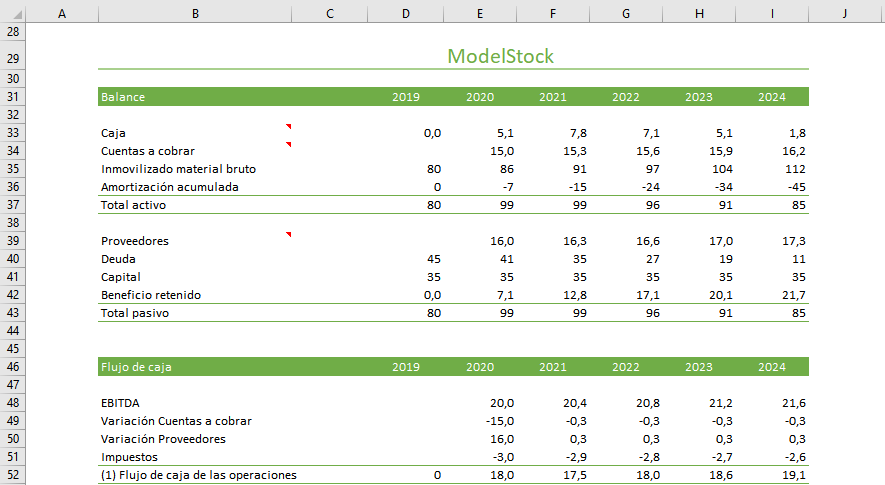Select column E header
Viewport: 885px width, 485px height.
480,13
